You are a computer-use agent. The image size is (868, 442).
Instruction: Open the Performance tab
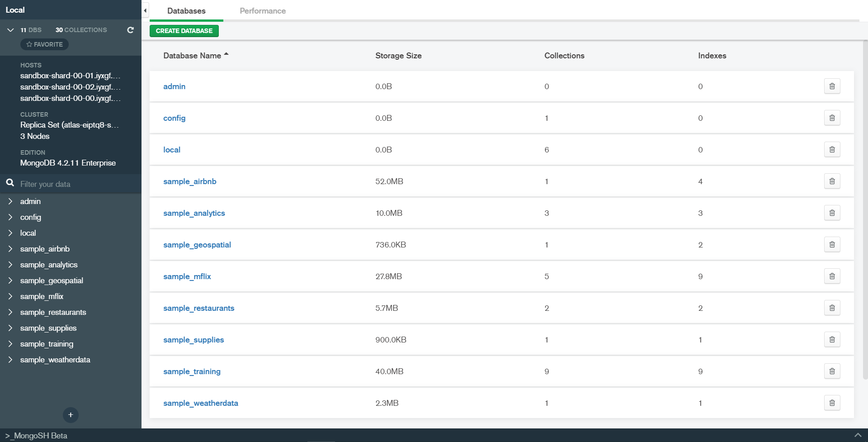(263, 11)
